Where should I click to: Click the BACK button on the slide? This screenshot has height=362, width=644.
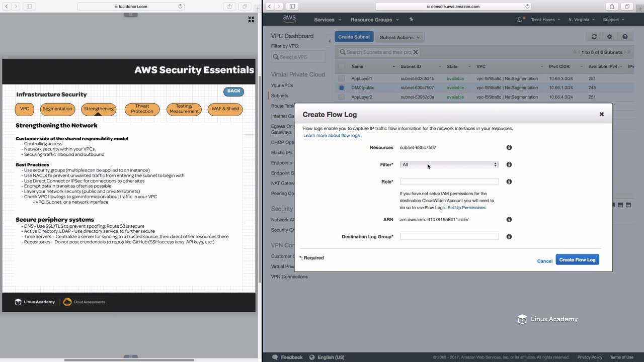tap(234, 91)
